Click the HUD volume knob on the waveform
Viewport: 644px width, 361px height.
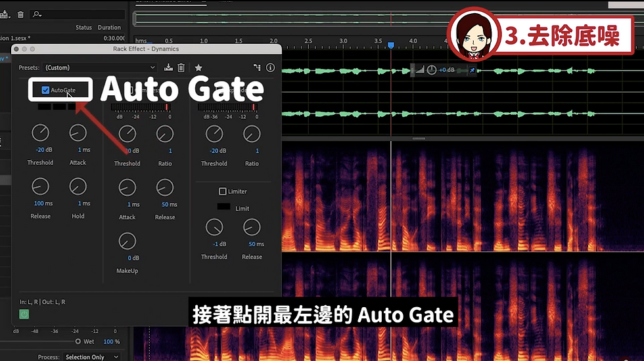(x=431, y=70)
